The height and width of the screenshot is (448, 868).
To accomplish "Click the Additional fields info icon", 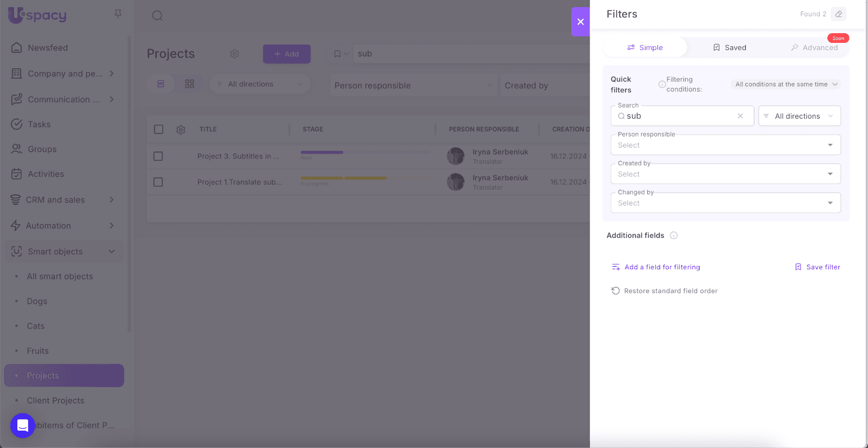I will [x=674, y=236].
